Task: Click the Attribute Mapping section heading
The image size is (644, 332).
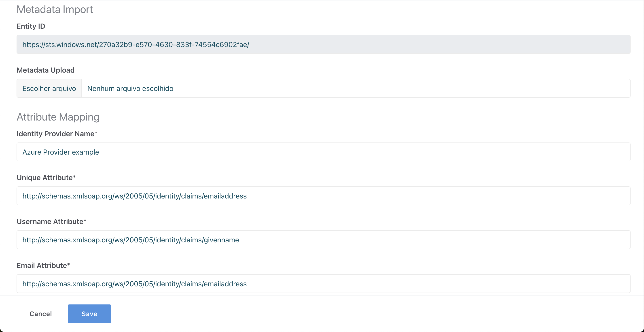Action: [x=58, y=117]
